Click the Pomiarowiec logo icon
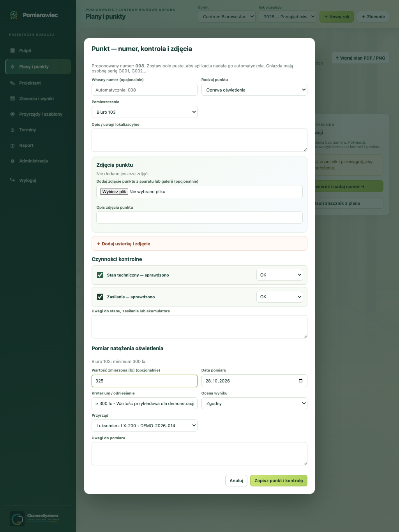This screenshot has height=532, width=399. point(14,15)
